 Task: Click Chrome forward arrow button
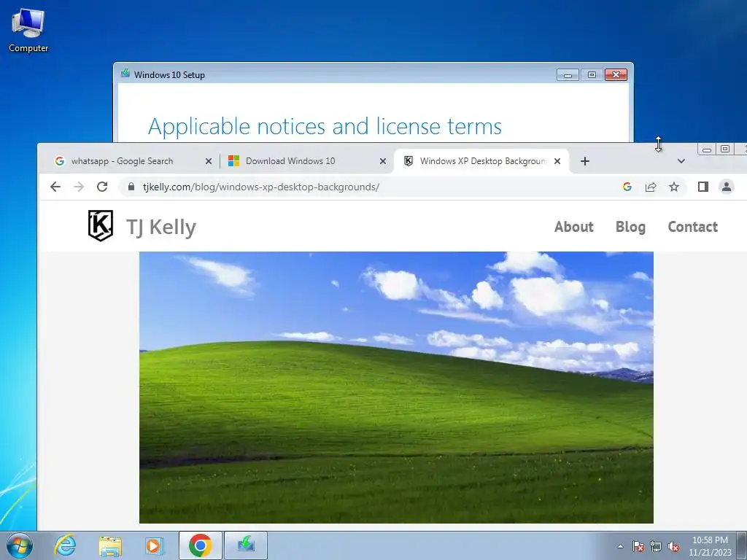79,187
